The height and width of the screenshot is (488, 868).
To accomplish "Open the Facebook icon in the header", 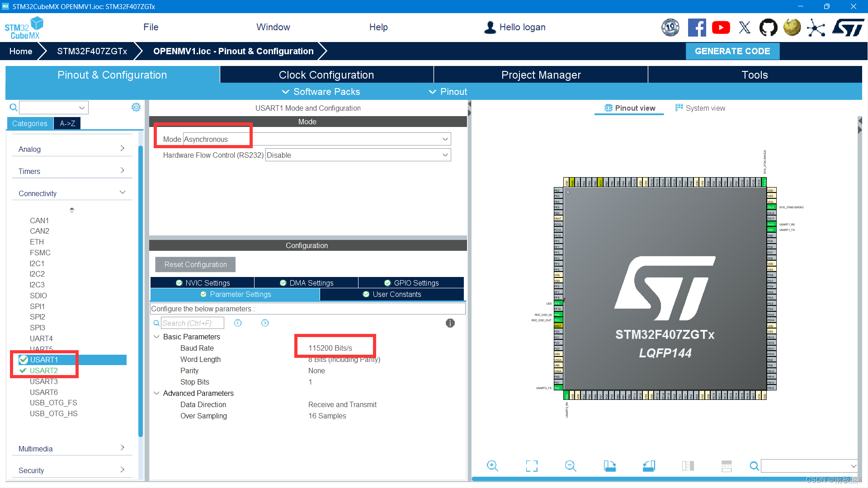I will click(x=697, y=28).
